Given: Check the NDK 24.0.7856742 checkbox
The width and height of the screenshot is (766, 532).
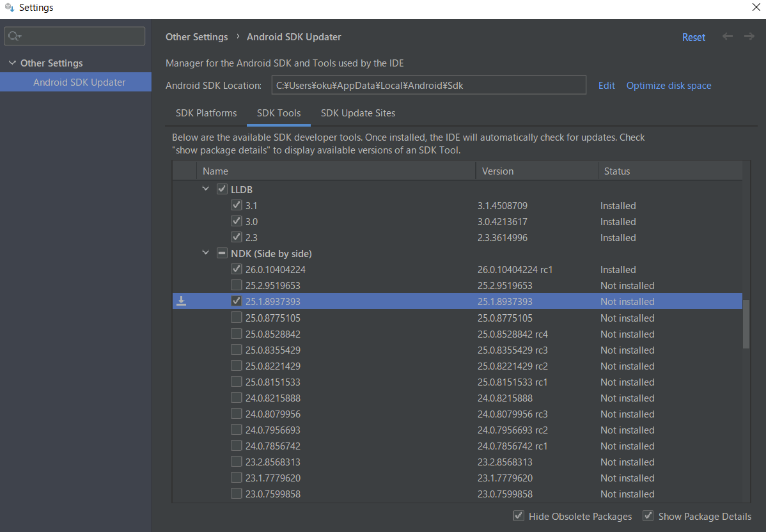Looking at the screenshot, I should tap(237, 446).
